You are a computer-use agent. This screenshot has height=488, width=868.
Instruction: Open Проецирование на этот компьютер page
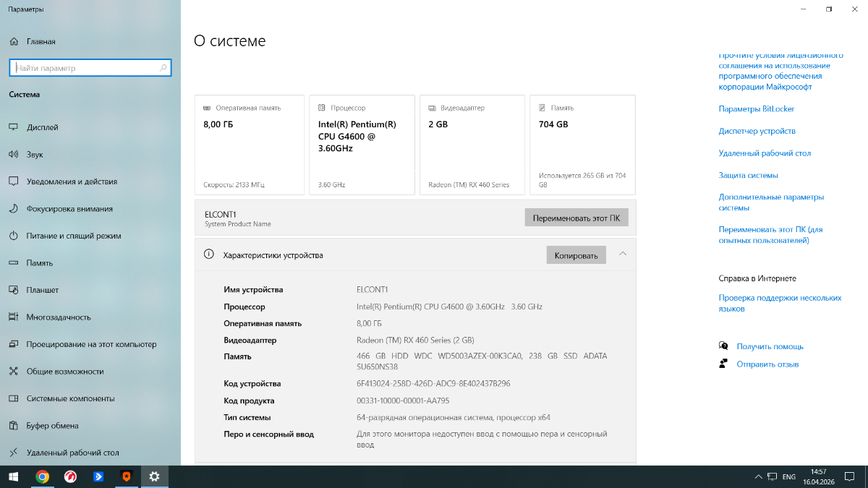pyautogui.click(x=91, y=344)
